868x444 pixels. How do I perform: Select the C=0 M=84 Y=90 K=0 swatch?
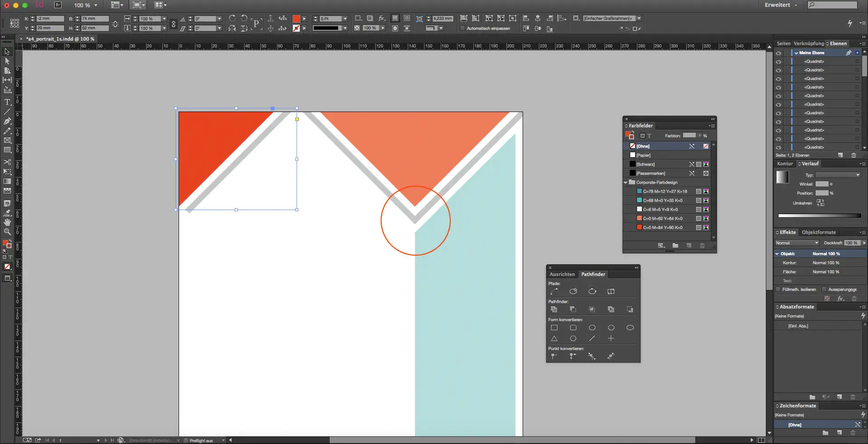tap(662, 227)
